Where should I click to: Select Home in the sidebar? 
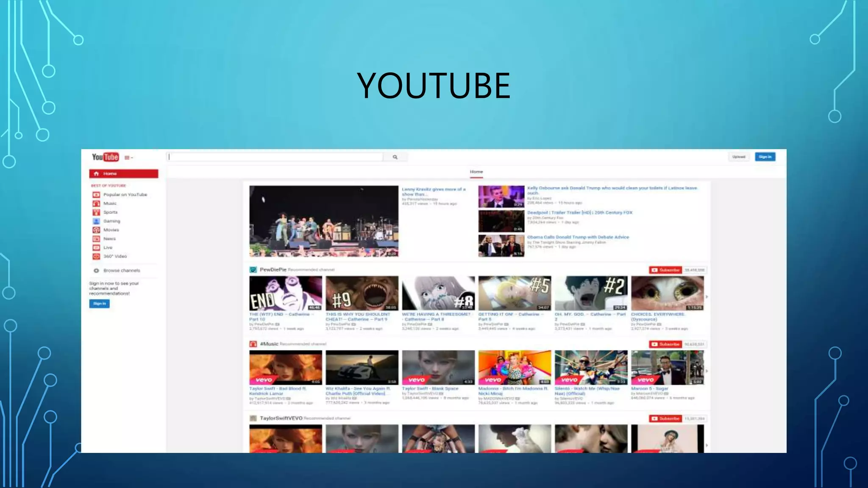123,174
